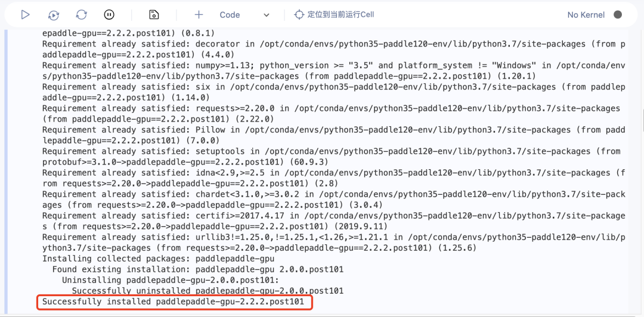
Task: Click 'Requirement already satisfied: chardet<3.1.0,>=3.0.2' text
Action: (172, 194)
